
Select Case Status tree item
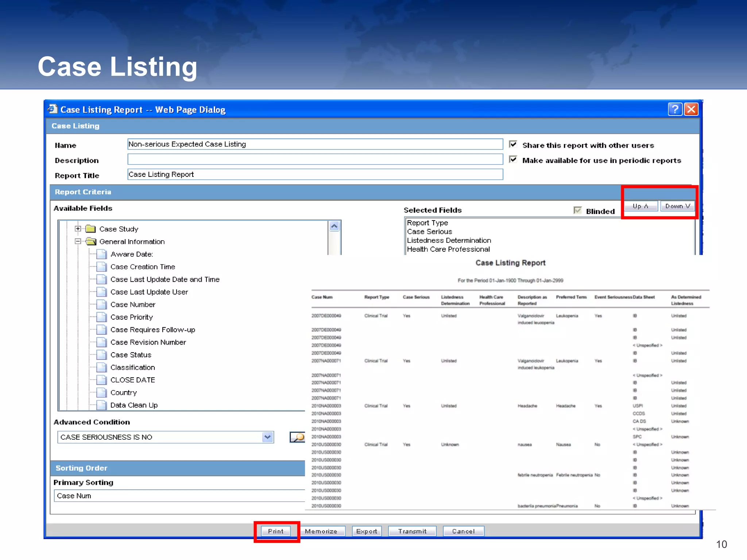click(131, 355)
